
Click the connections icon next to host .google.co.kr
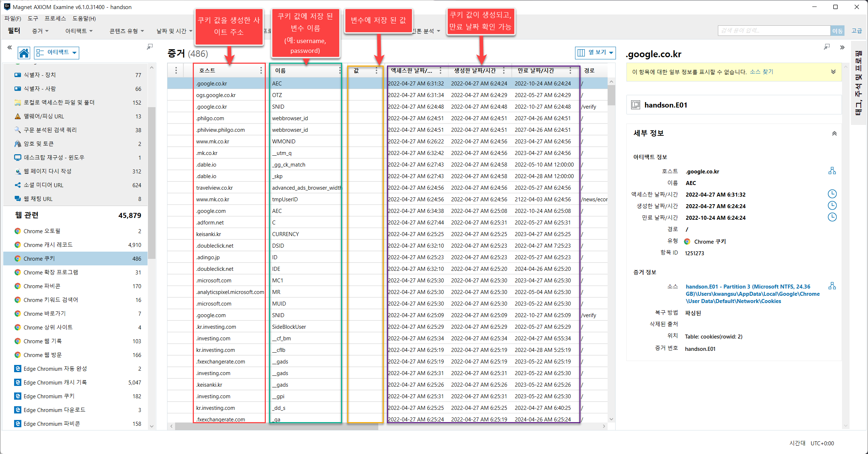tap(832, 171)
